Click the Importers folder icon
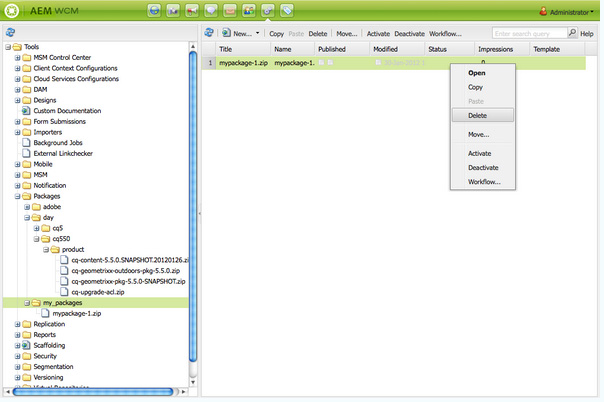This screenshot has height=402, width=604. pyautogui.click(x=27, y=132)
